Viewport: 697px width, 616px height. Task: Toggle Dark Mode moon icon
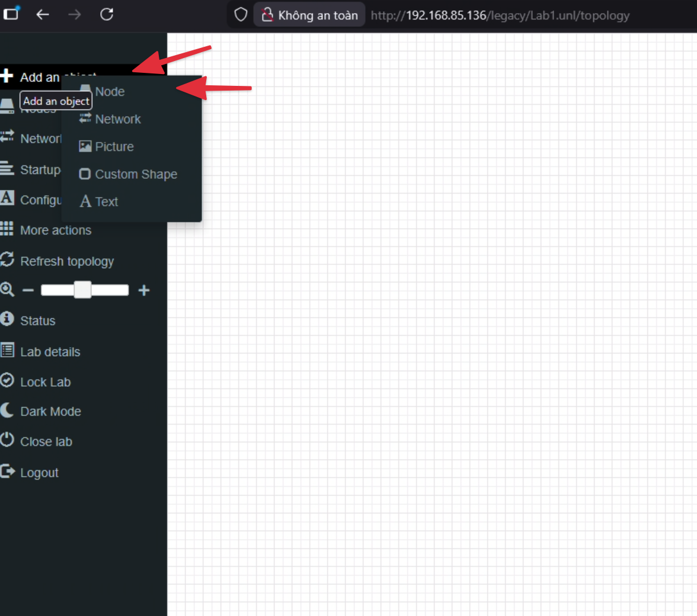click(7, 410)
